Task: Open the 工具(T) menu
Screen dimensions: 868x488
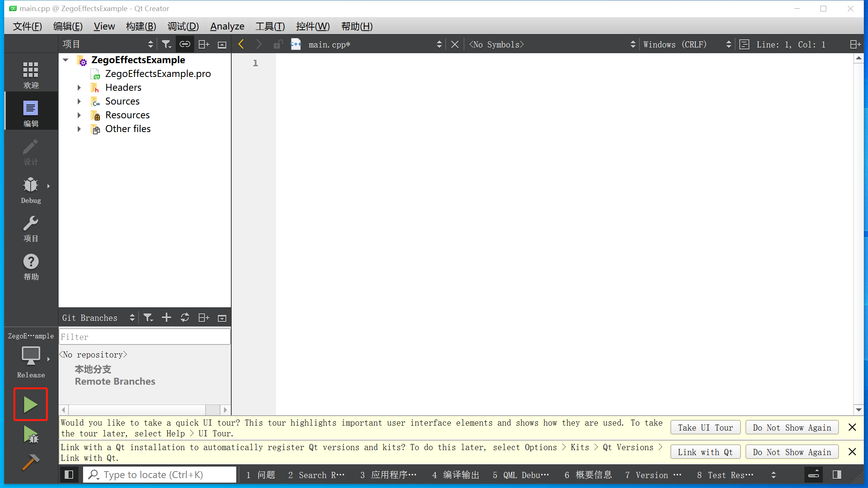Action: [270, 26]
